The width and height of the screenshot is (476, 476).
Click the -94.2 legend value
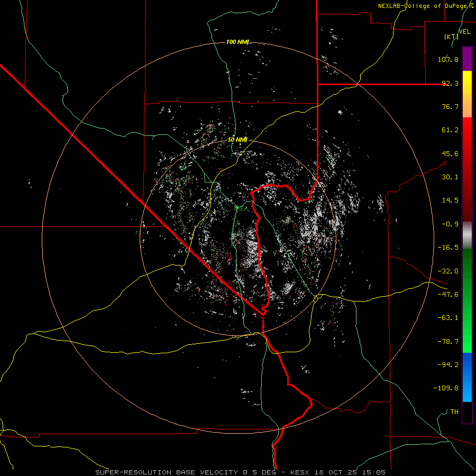(x=448, y=364)
